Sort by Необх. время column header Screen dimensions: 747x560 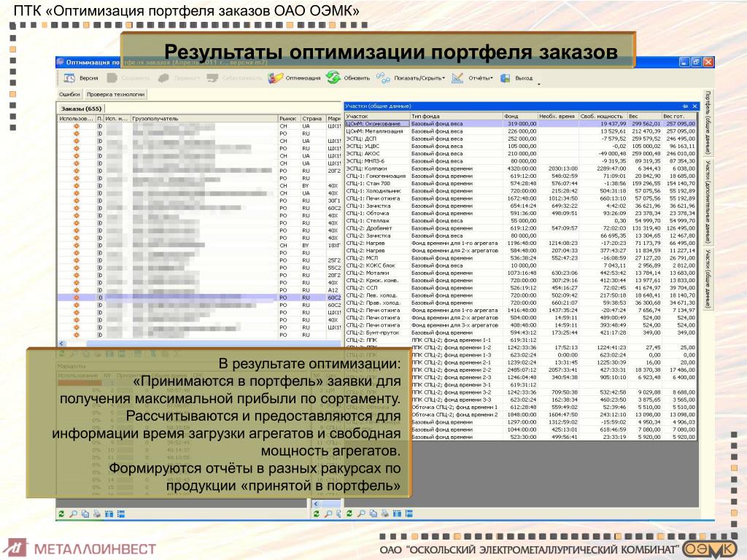coord(557,116)
